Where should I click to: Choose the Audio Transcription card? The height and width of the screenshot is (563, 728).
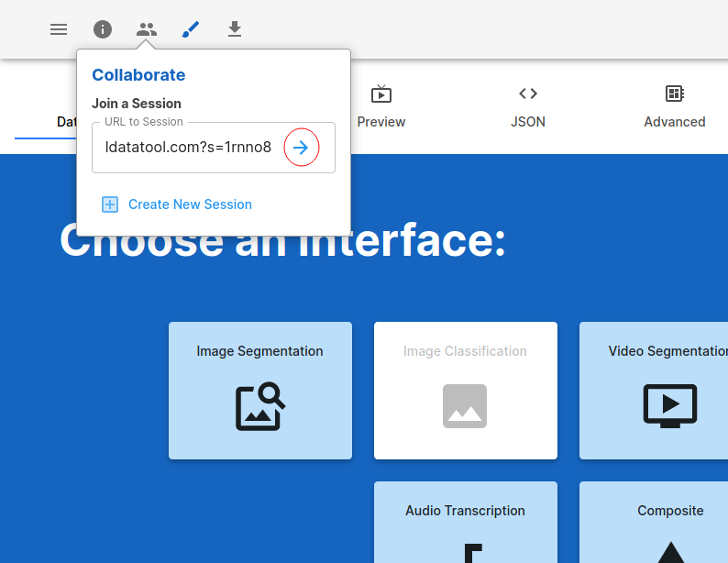(465, 522)
